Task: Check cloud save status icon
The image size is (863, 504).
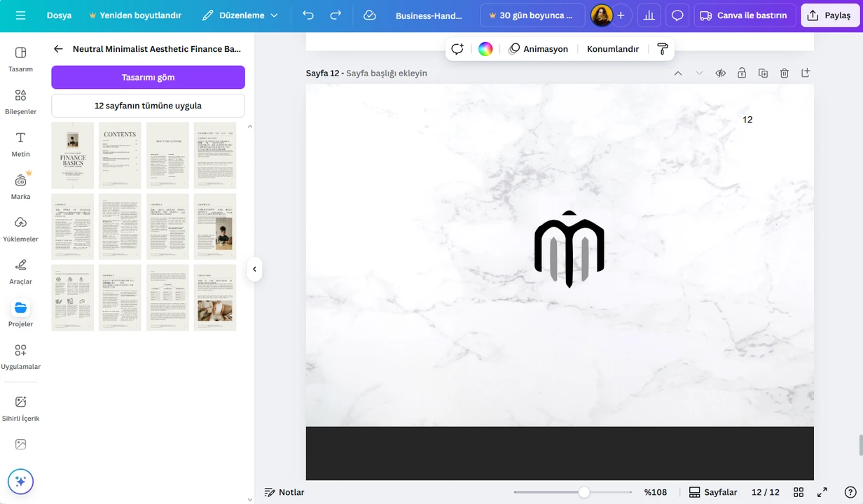Action: pyautogui.click(x=370, y=15)
